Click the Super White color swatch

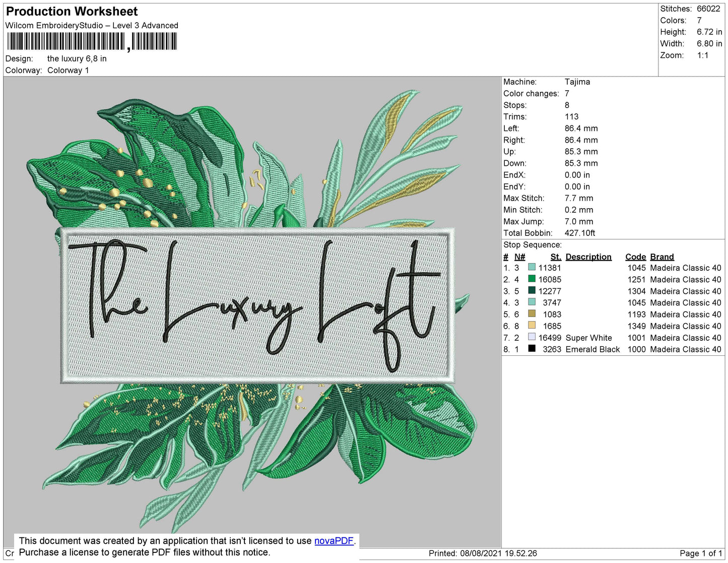(532, 337)
